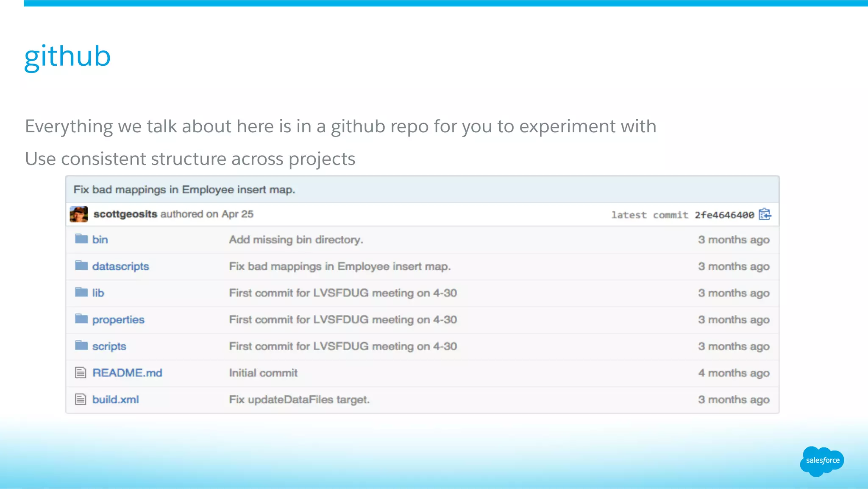
Task: Open properties row 'First commit for LVSFDUG' message
Action: (x=343, y=320)
